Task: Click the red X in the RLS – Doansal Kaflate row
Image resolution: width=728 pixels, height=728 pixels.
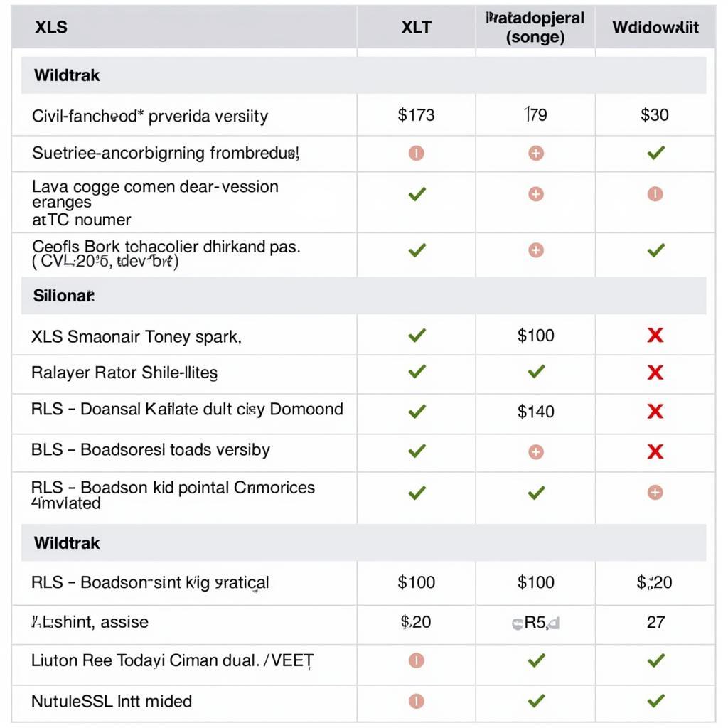Action: pyautogui.click(x=655, y=411)
